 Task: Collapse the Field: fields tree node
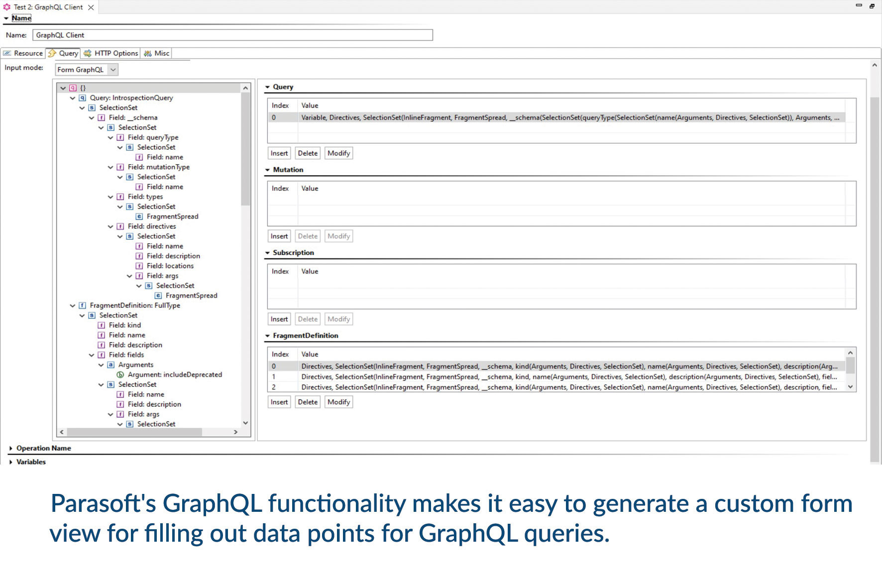click(x=92, y=355)
